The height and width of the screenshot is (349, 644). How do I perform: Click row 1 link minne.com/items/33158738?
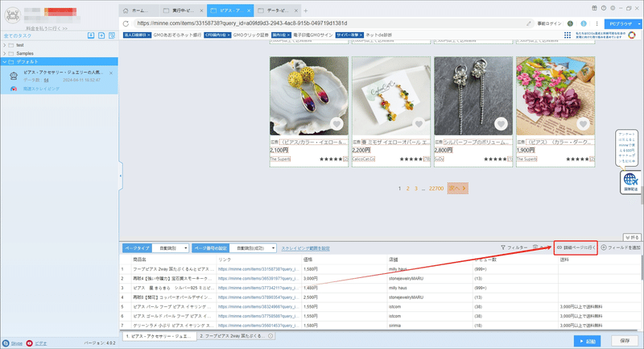(x=258, y=269)
